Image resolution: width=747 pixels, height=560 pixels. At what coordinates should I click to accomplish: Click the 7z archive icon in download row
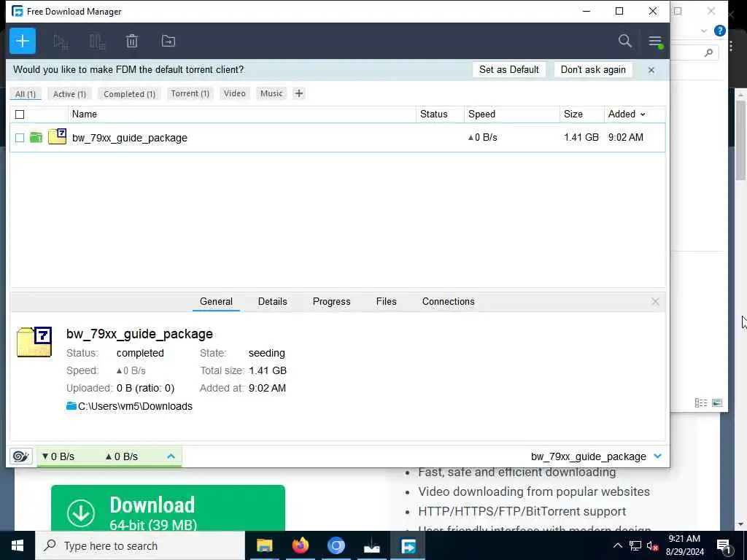[57, 136]
